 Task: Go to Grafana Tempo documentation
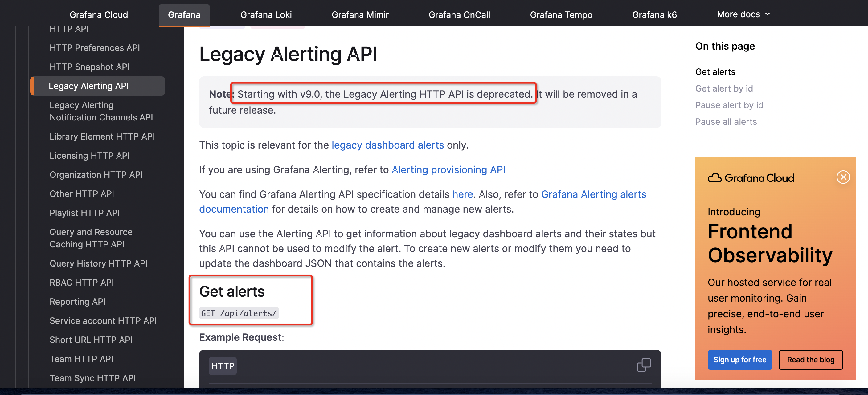(x=561, y=14)
